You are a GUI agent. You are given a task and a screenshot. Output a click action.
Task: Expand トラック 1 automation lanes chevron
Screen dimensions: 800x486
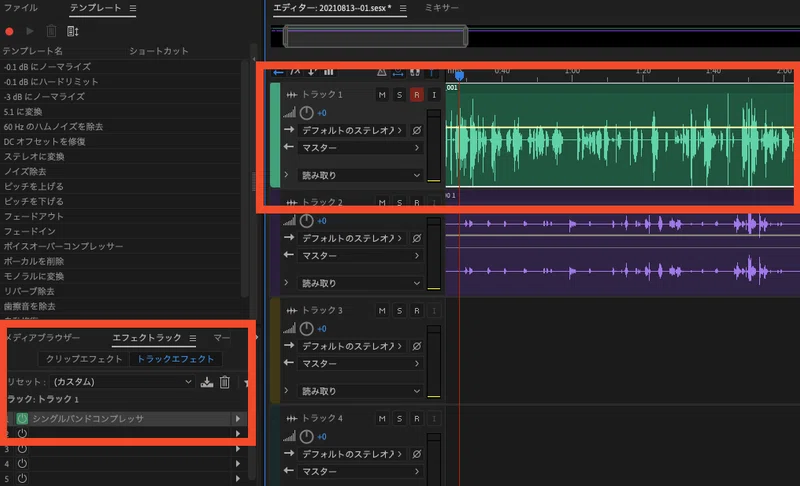[286, 175]
